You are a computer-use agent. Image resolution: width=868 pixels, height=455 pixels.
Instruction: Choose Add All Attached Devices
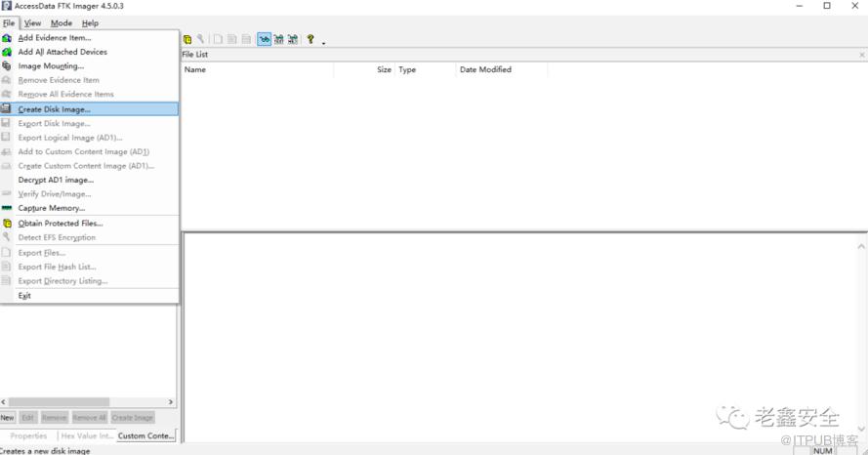click(90, 52)
